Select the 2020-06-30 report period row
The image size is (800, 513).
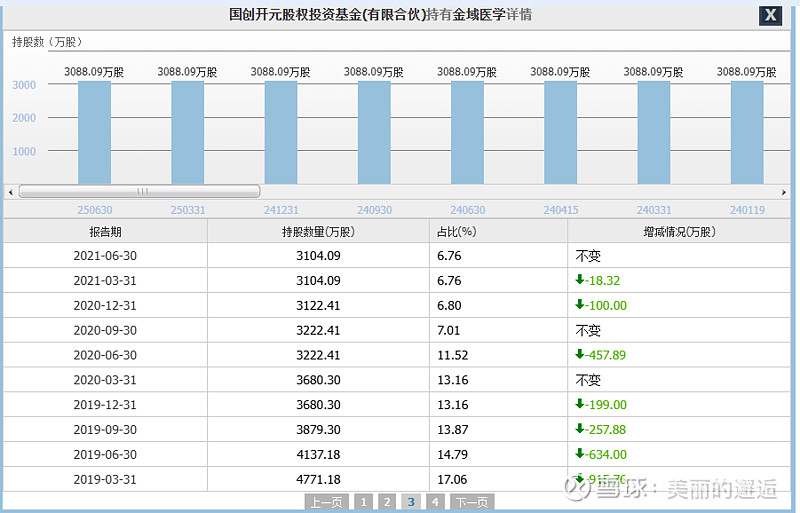105,355
